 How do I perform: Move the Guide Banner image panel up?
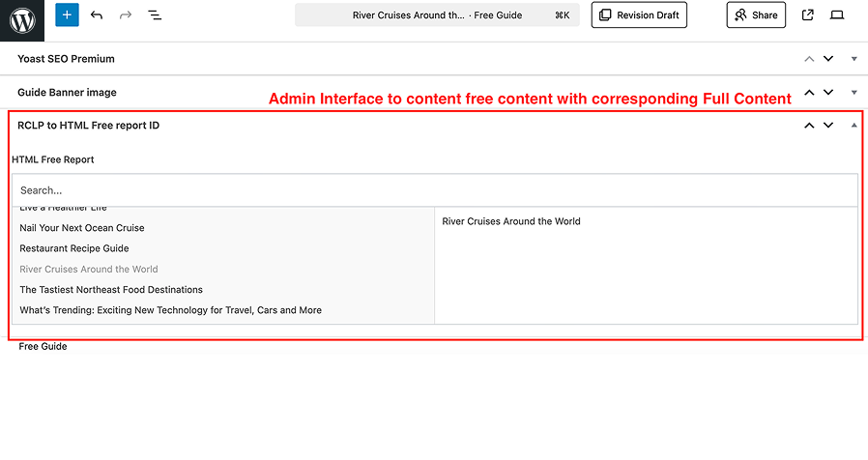click(809, 93)
